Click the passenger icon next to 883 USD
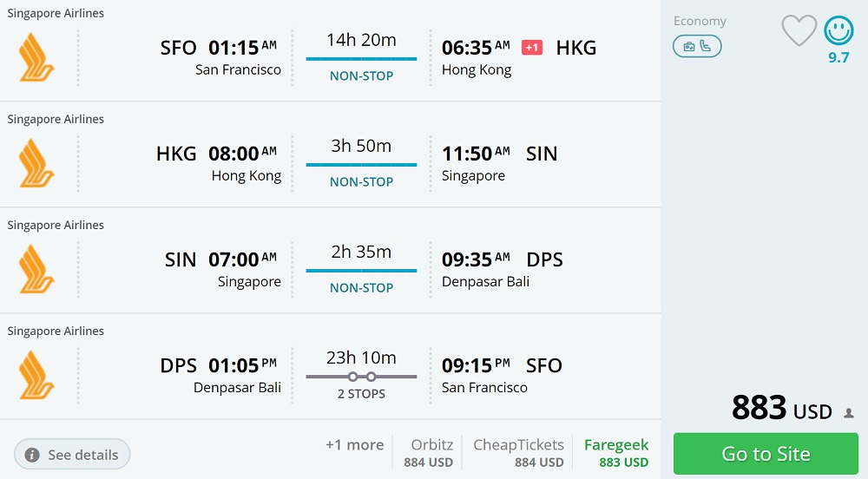Viewport: 868px width, 479px height. click(849, 413)
